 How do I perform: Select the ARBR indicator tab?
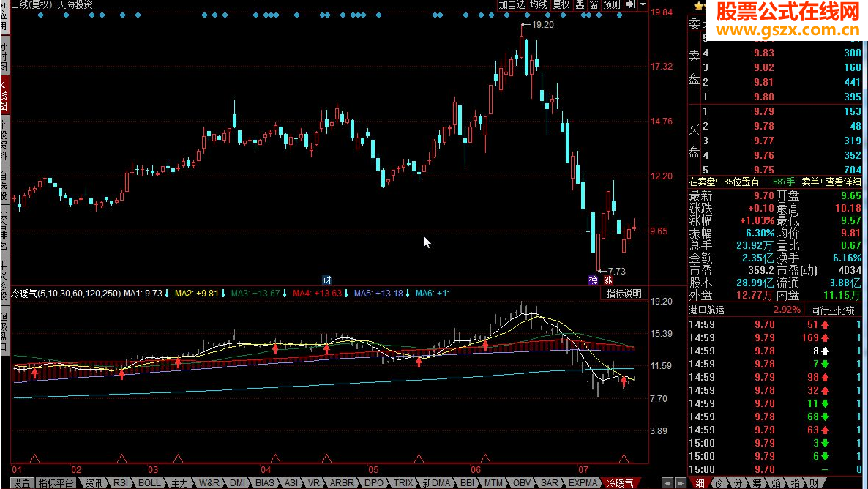[x=342, y=483]
